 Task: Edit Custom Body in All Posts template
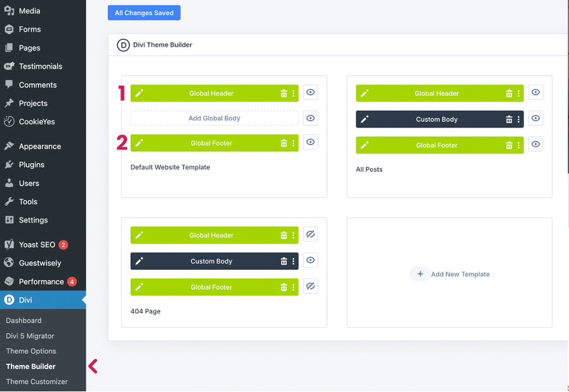click(365, 119)
